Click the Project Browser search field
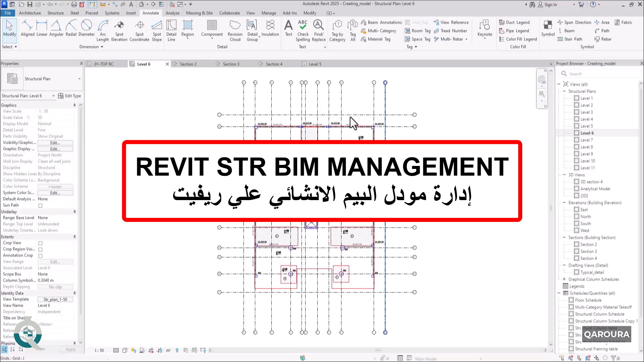The height and width of the screenshot is (362, 644). [600, 74]
